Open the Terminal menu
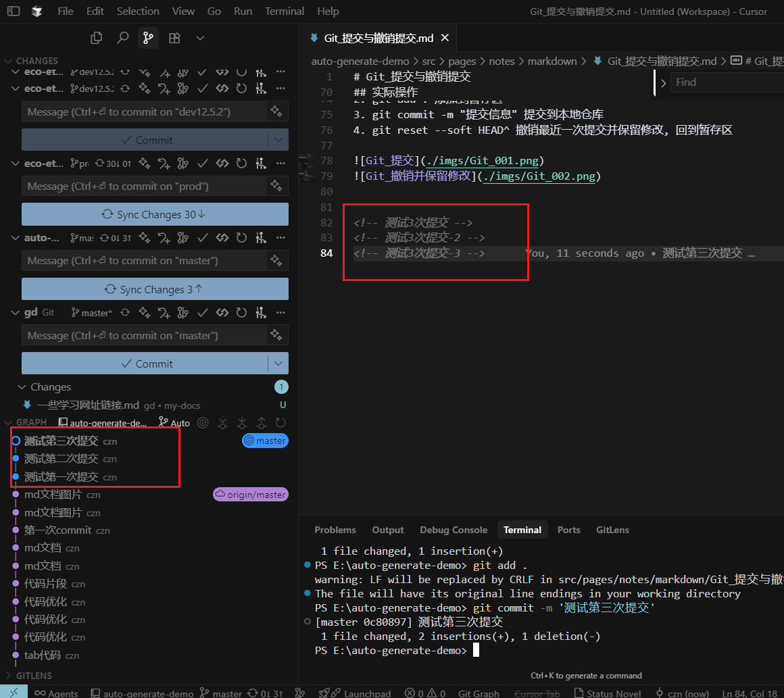The width and height of the screenshot is (784, 698). tap(284, 11)
